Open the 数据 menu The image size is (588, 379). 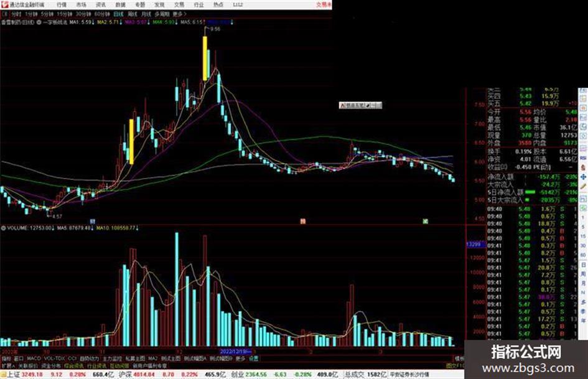click(120, 4)
